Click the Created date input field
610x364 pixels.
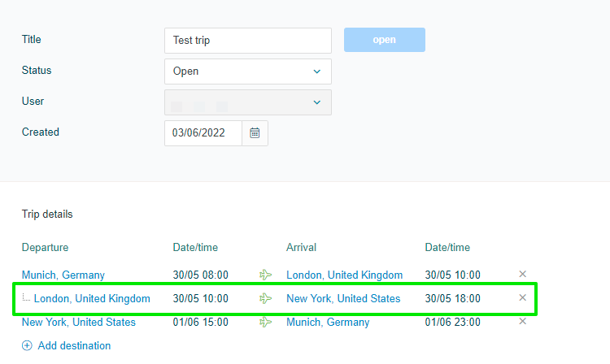click(203, 133)
